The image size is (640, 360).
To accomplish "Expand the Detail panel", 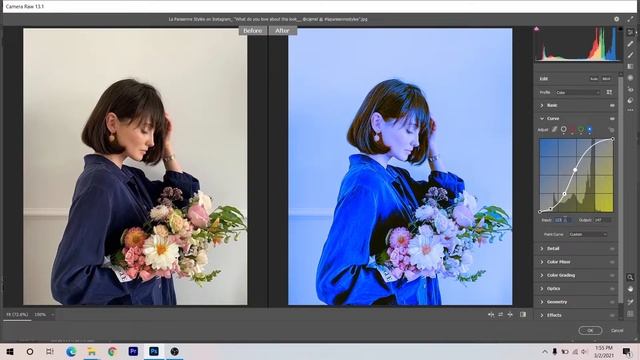I will (542, 249).
